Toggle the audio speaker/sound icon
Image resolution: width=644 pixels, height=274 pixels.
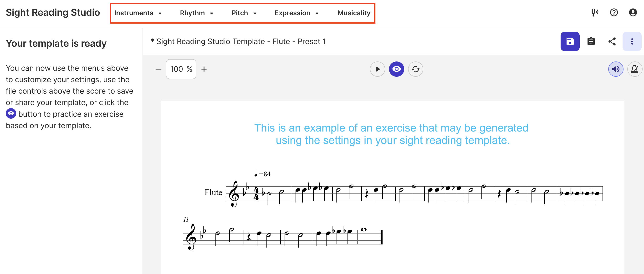click(x=615, y=69)
